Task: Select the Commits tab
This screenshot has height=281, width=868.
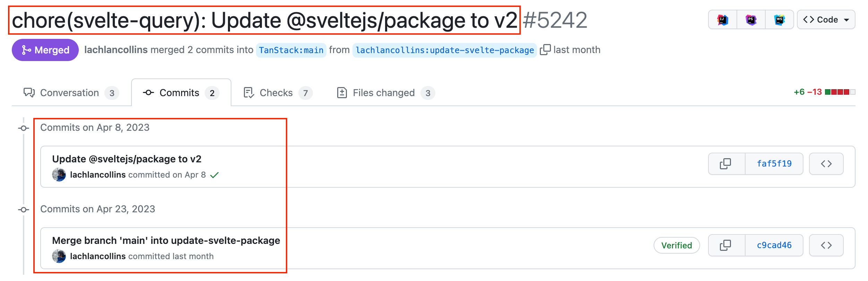Action: coord(181,93)
